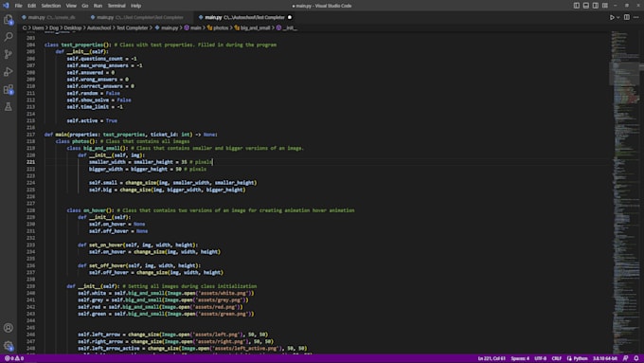This screenshot has height=363, width=644.
Task: Open the run options dropdown arrow
Action: [617, 17]
